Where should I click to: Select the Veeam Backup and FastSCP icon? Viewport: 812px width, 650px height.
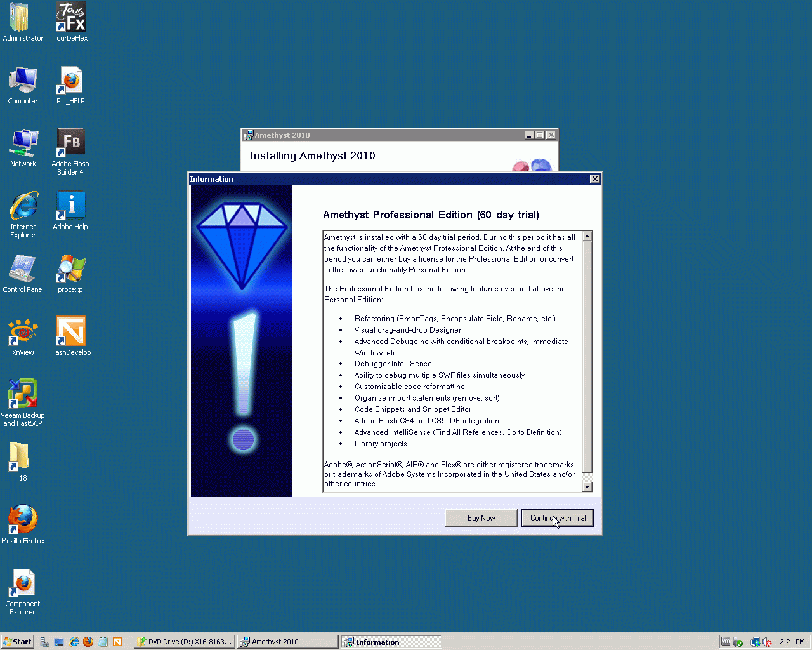click(23, 403)
